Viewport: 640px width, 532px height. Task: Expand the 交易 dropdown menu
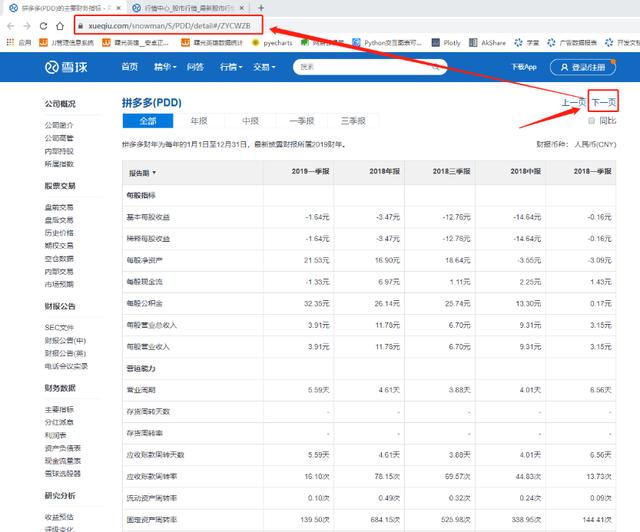point(264,67)
